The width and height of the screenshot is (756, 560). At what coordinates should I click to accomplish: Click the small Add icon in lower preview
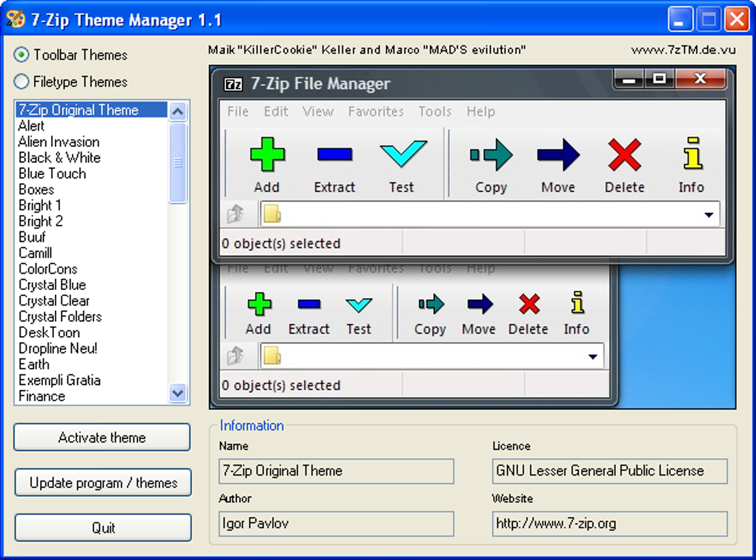tap(259, 304)
